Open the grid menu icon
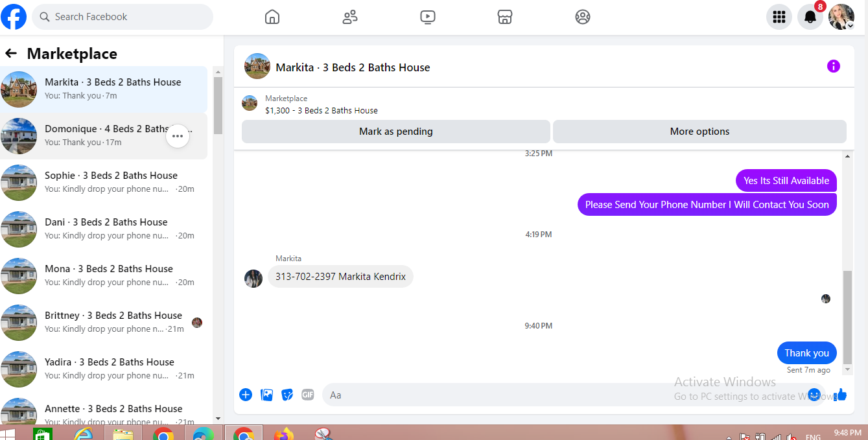This screenshot has width=868, height=440. click(779, 17)
